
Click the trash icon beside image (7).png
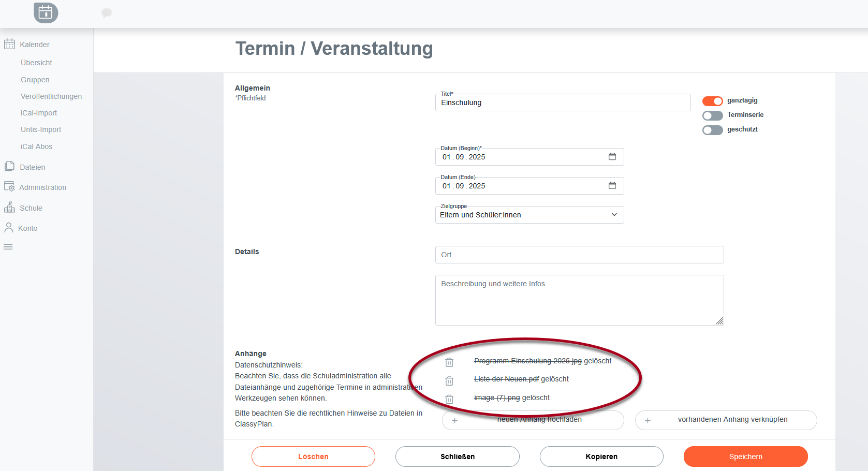point(449,399)
